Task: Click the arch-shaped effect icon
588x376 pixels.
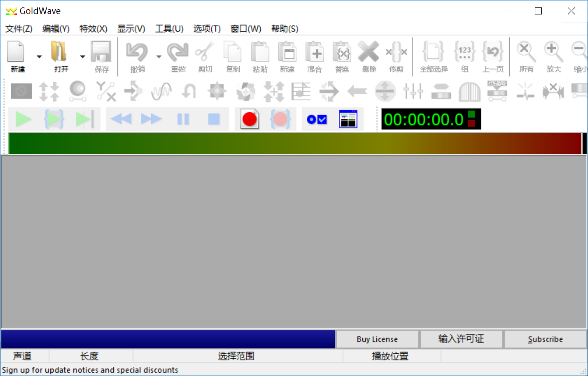Action: tap(470, 91)
